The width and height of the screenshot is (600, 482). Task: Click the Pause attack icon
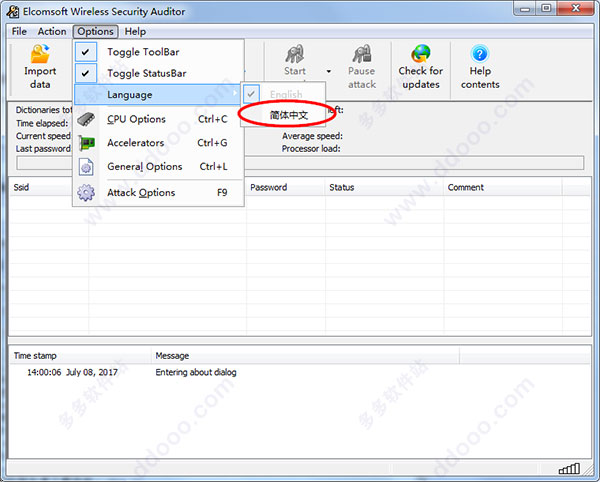362,54
